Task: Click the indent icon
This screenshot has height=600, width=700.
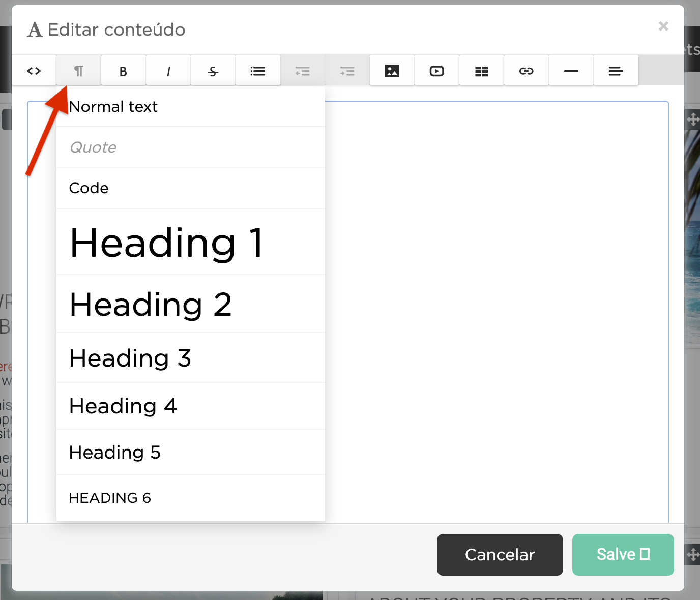Action: coord(347,71)
